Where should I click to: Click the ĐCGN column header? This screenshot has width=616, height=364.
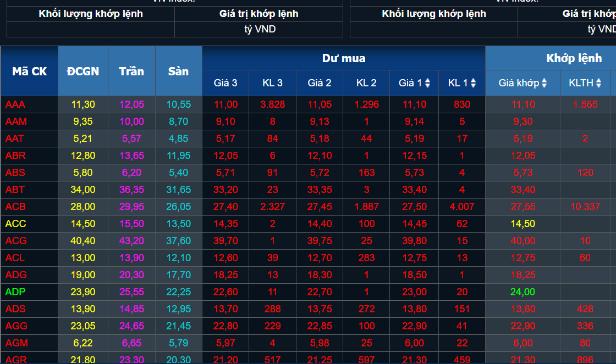(82, 71)
